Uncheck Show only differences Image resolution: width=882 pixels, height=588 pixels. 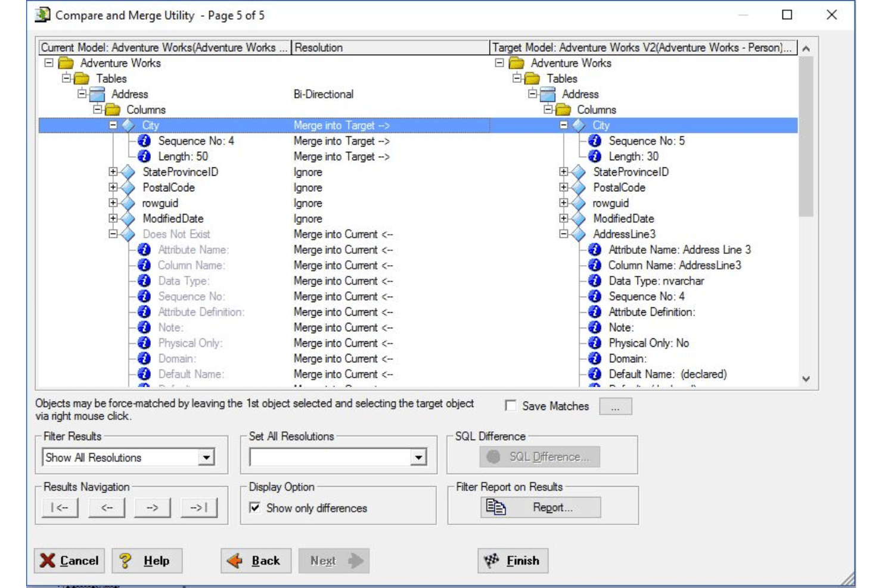tap(255, 508)
